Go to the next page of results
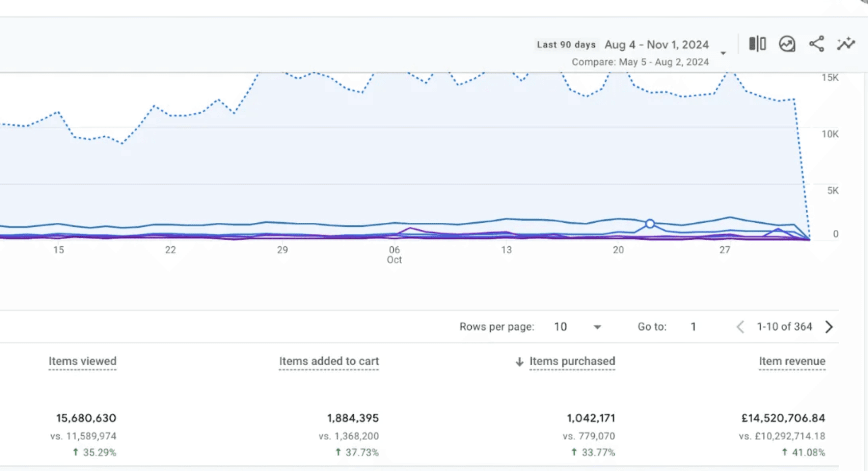The image size is (868, 471). [x=829, y=327]
